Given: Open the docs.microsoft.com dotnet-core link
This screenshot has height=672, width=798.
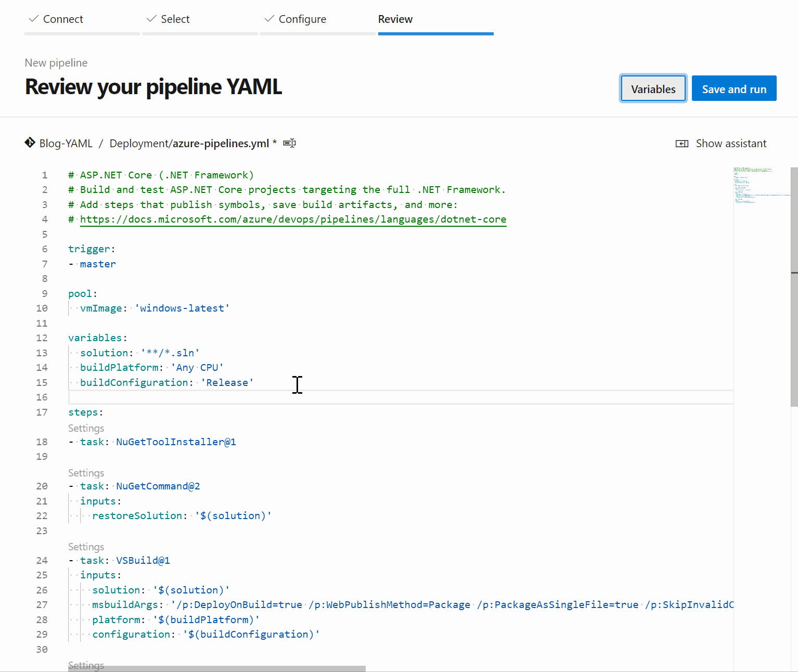Looking at the screenshot, I should point(293,219).
